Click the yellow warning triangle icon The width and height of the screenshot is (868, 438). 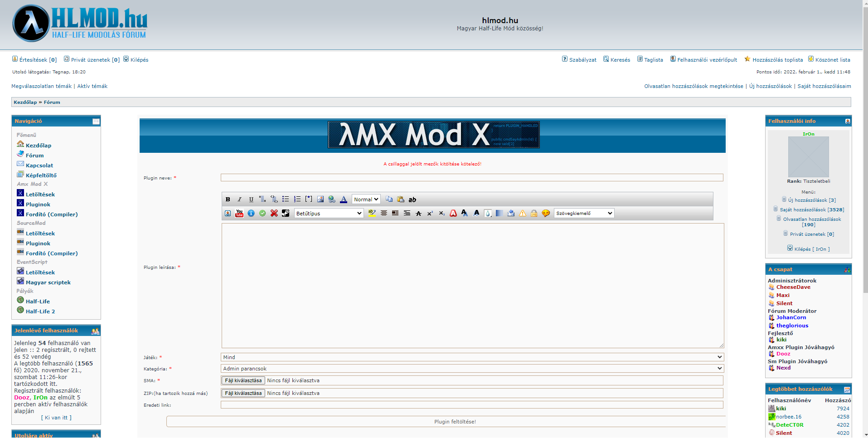[x=523, y=214]
